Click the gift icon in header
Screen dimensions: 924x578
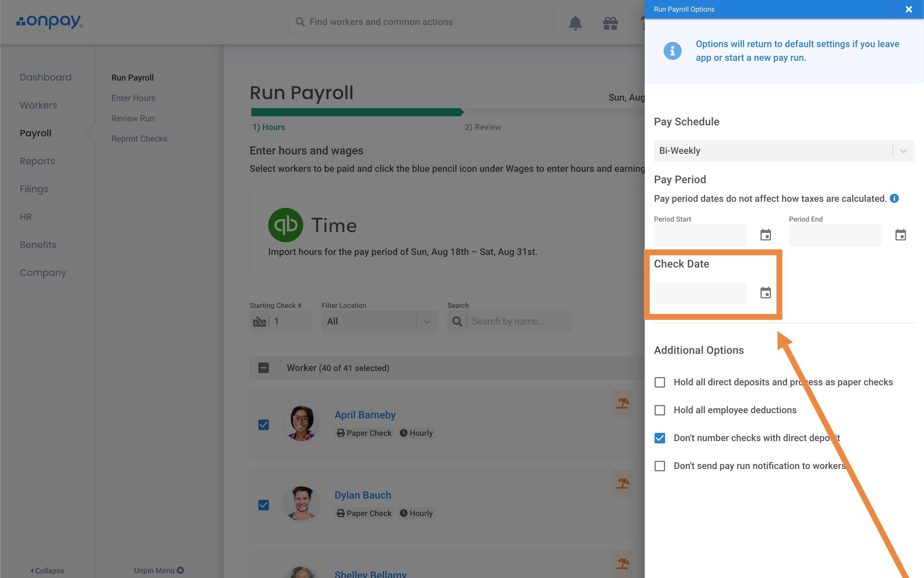point(610,23)
